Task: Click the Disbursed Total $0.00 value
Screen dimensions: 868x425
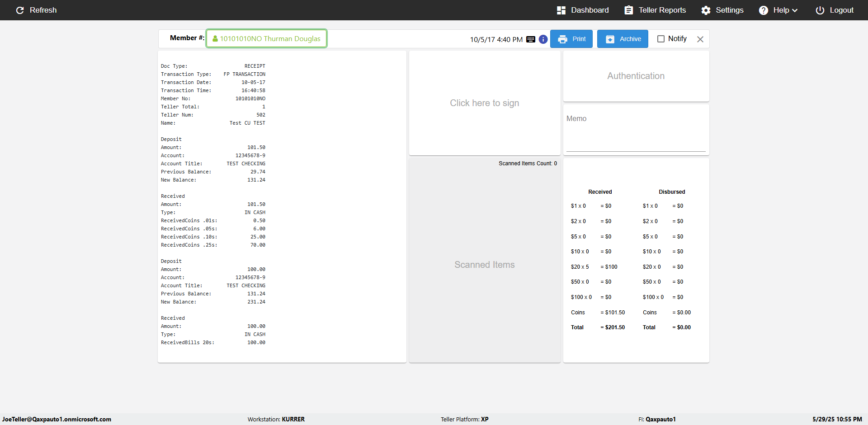Action: coord(682,327)
